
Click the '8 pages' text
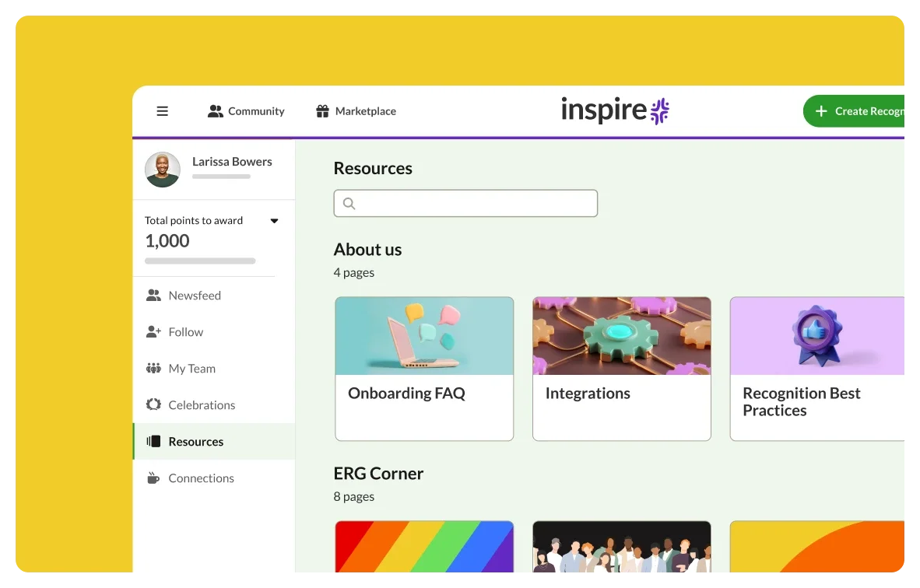[x=354, y=496]
